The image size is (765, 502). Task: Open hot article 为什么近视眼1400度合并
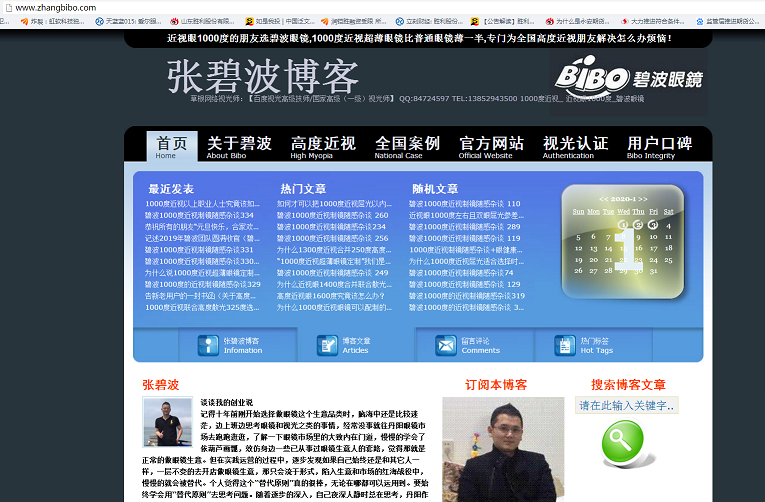coord(334,284)
